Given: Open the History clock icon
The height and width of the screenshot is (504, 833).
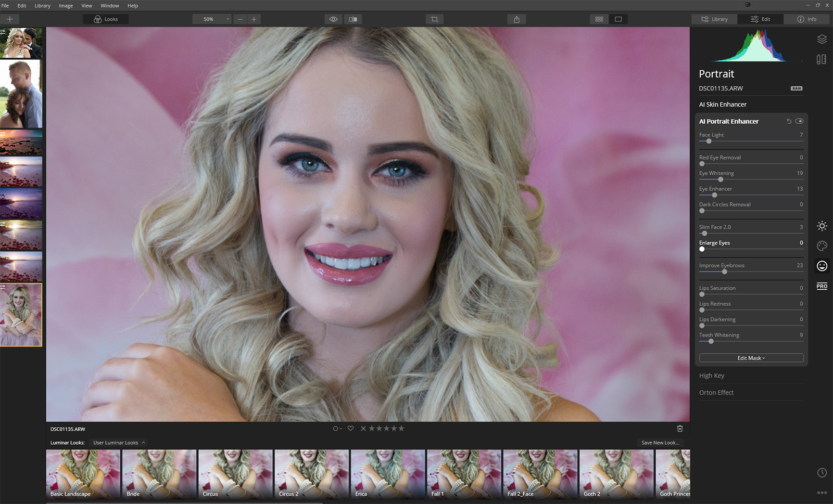Looking at the screenshot, I should 822,472.
